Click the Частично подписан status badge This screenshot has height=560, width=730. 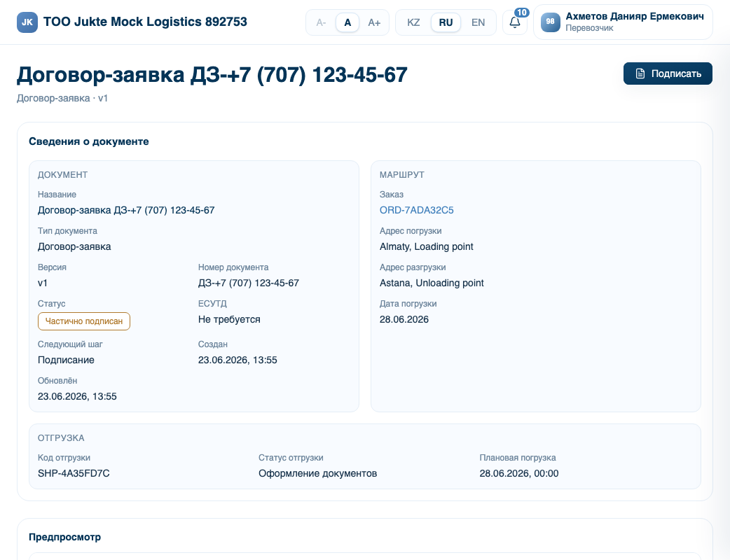[84, 321]
